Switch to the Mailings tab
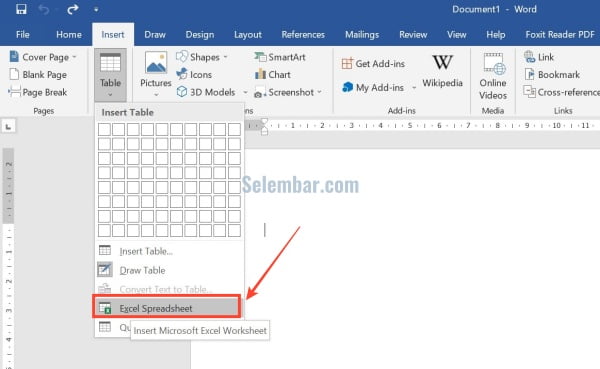 pyautogui.click(x=362, y=34)
